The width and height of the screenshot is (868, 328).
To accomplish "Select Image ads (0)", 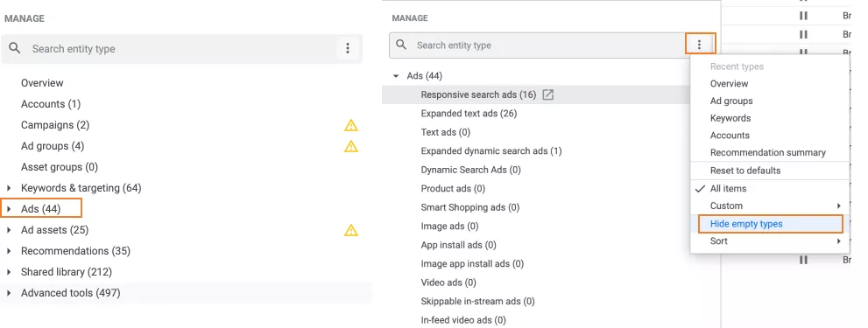I will [449, 227].
